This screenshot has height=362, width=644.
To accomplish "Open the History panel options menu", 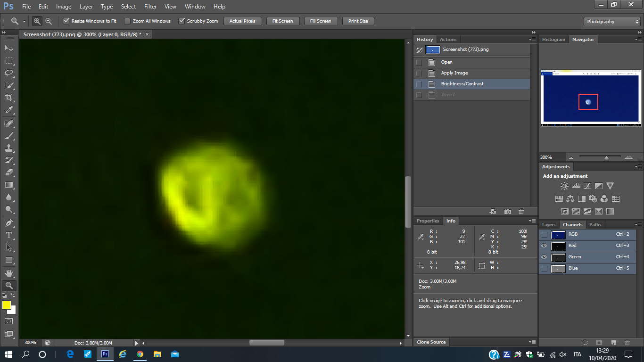I will pyautogui.click(x=532, y=40).
